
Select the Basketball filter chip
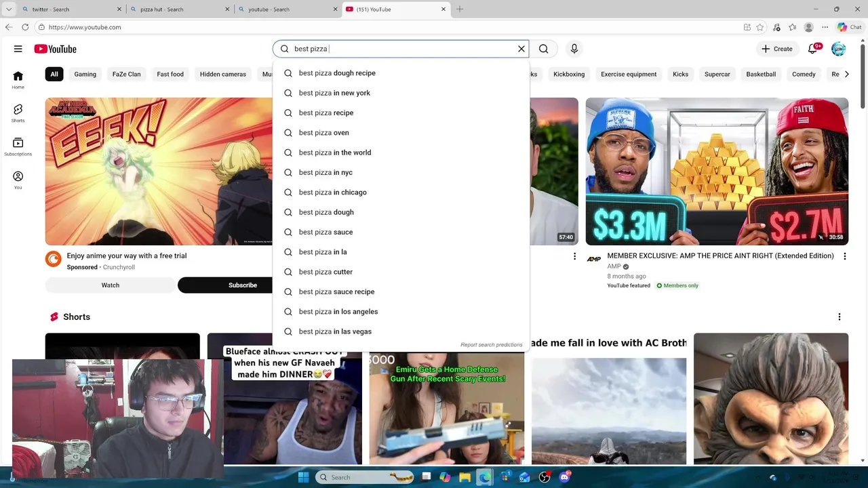click(x=761, y=74)
